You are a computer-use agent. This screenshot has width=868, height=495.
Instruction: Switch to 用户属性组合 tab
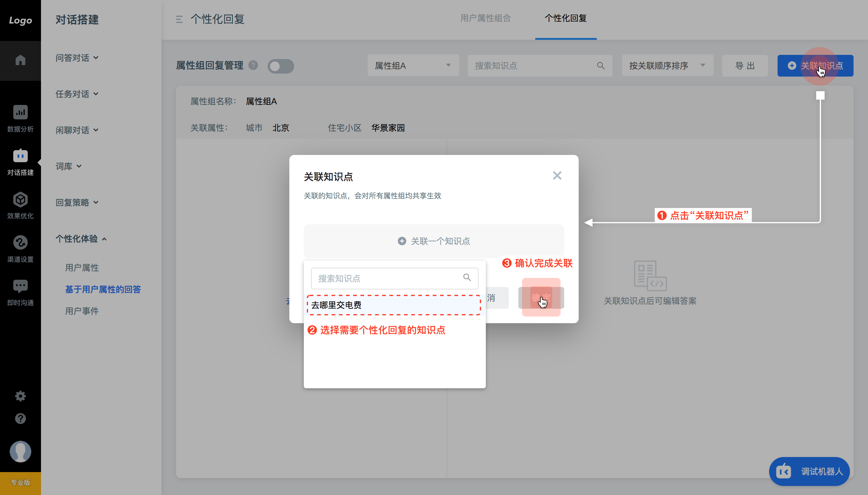click(485, 18)
